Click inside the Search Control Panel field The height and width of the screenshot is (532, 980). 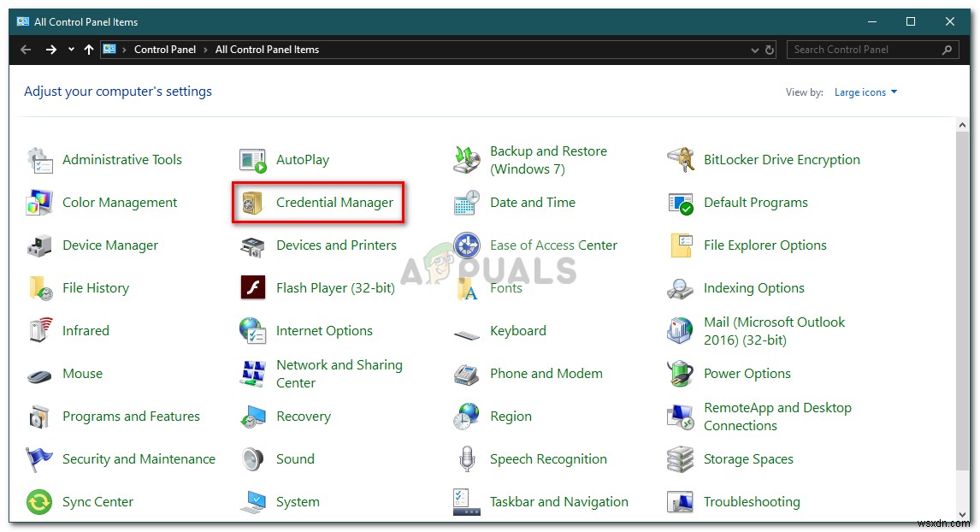pos(864,50)
